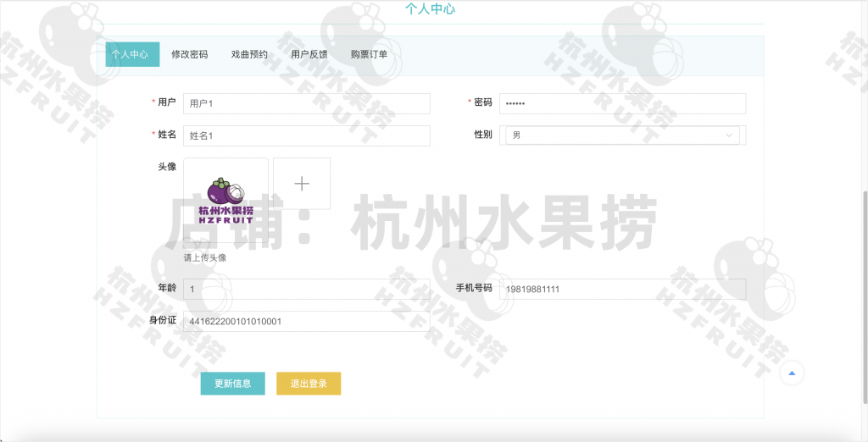Click the plus icon to upload avatar
This screenshot has height=442, width=868.
pyautogui.click(x=302, y=184)
